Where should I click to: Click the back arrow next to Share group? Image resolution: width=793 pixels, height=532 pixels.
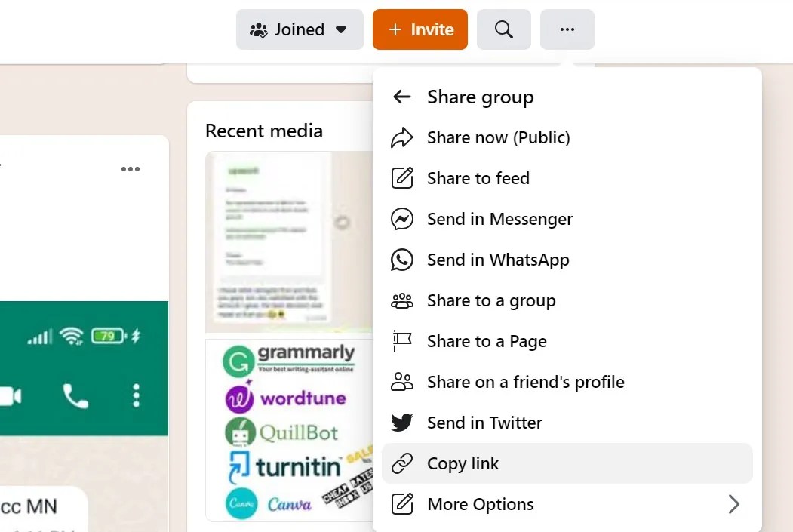(401, 97)
